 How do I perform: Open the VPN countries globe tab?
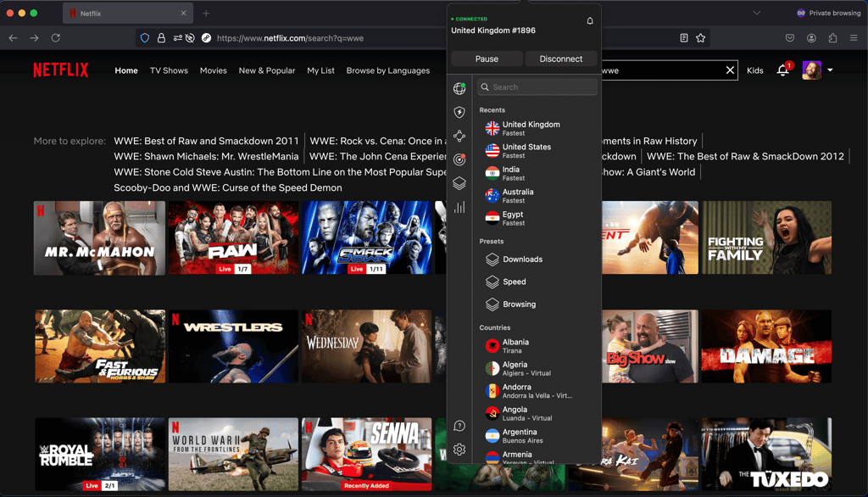[x=459, y=88]
